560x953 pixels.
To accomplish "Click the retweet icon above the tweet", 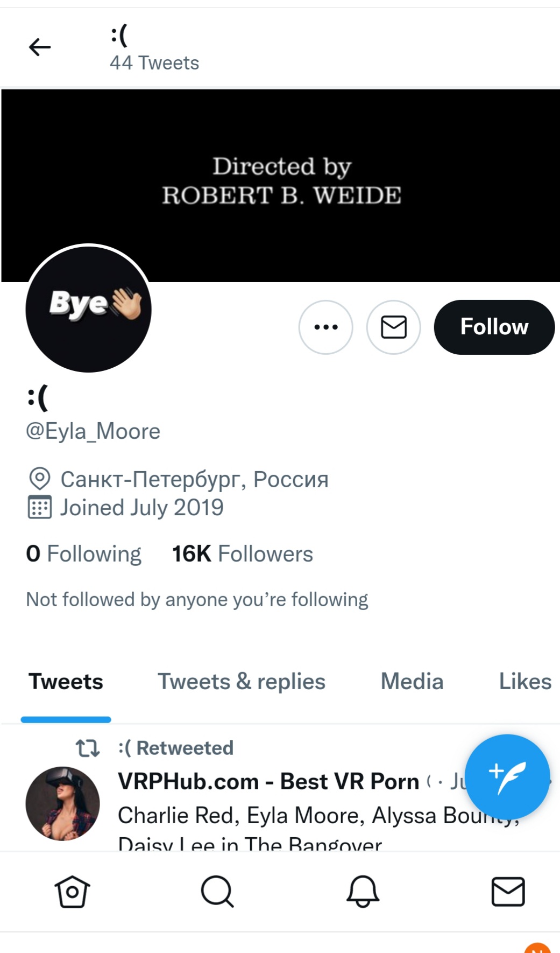I will click(88, 748).
